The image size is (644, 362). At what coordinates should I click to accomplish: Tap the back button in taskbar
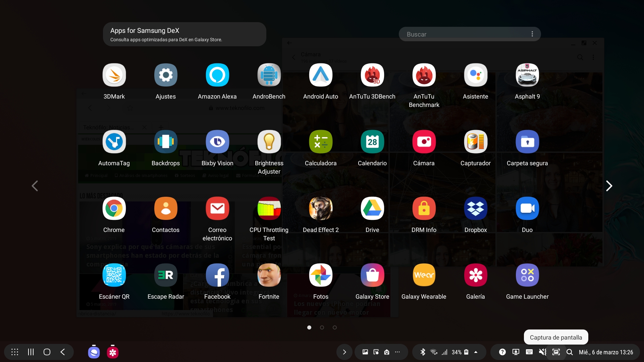click(63, 352)
